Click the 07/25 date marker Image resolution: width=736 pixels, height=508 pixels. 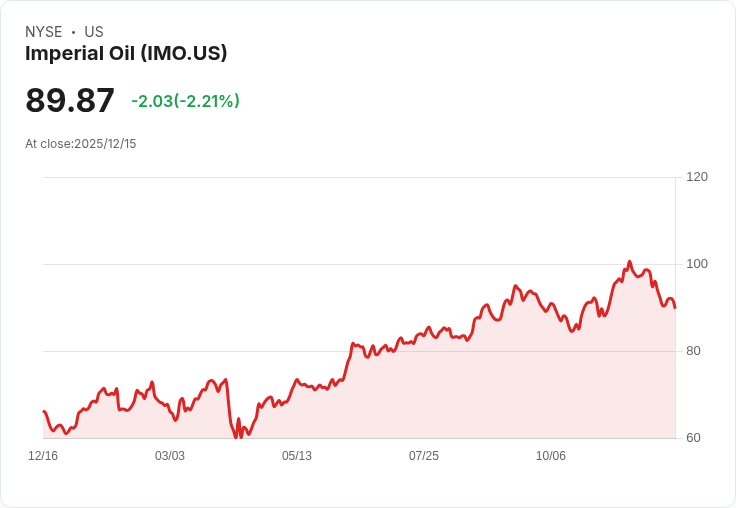(x=424, y=456)
